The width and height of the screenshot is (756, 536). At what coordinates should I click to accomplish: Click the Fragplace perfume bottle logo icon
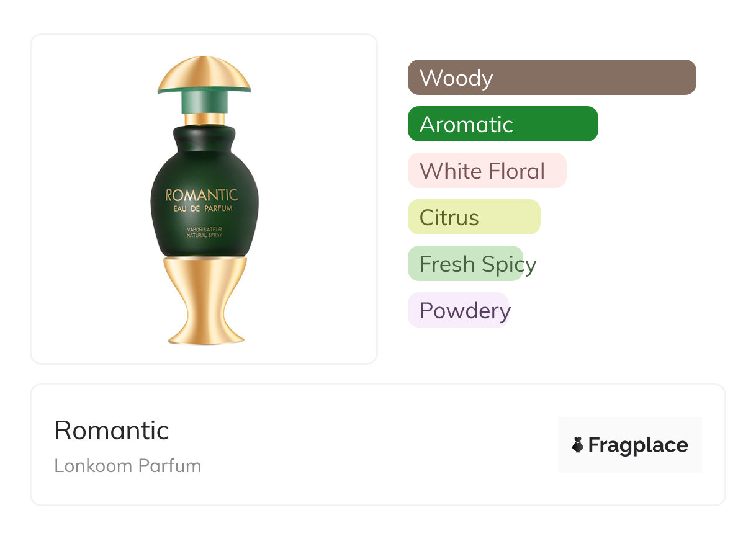pyautogui.click(x=578, y=445)
